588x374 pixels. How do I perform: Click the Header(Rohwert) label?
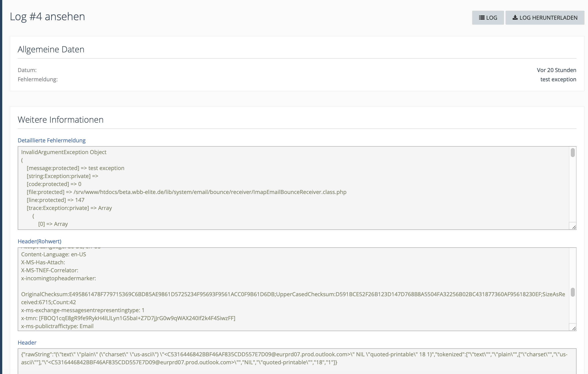click(39, 241)
